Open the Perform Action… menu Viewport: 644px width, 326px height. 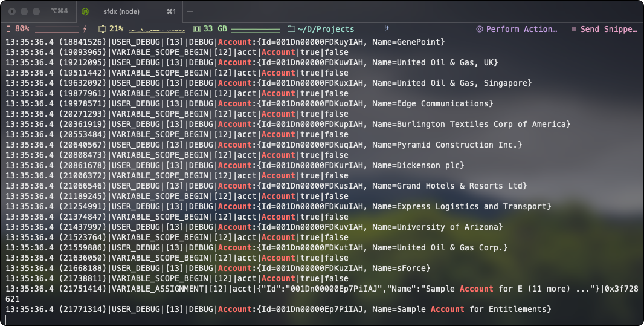(x=517, y=29)
